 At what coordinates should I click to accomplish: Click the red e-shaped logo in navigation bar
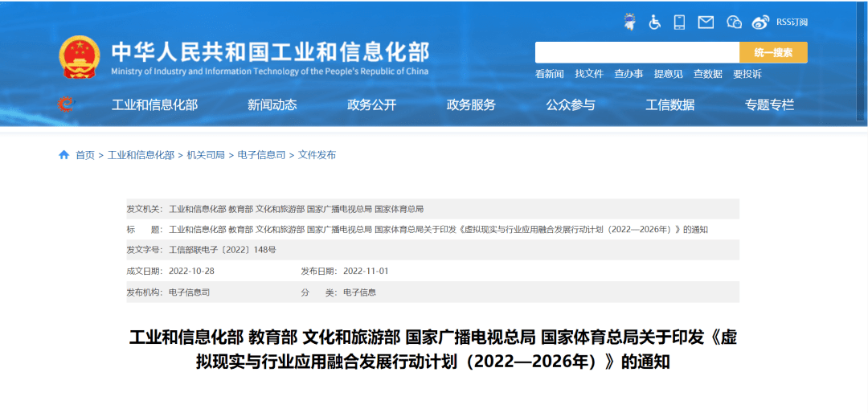[x=65, y=104]
